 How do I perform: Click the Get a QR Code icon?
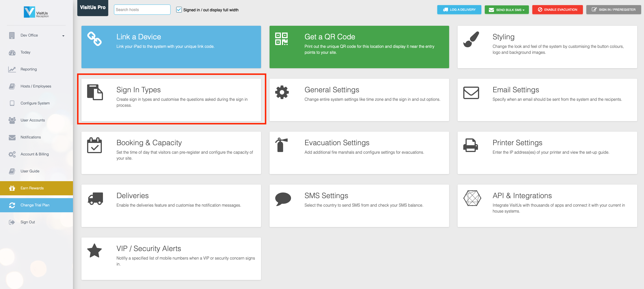click(x=282, y=39)
